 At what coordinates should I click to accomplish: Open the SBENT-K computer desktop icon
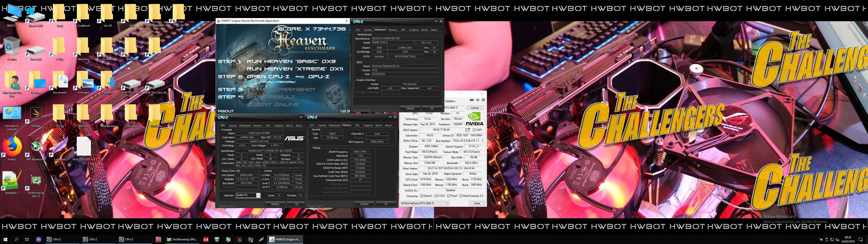click(x=12, y=16)
